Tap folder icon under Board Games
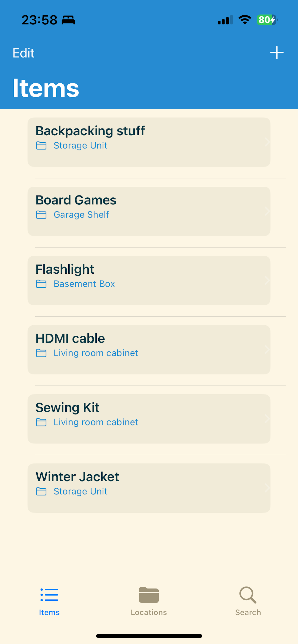The width and height of the screenshot is (298, 644). pyautogui.click(x=41, y=215)
